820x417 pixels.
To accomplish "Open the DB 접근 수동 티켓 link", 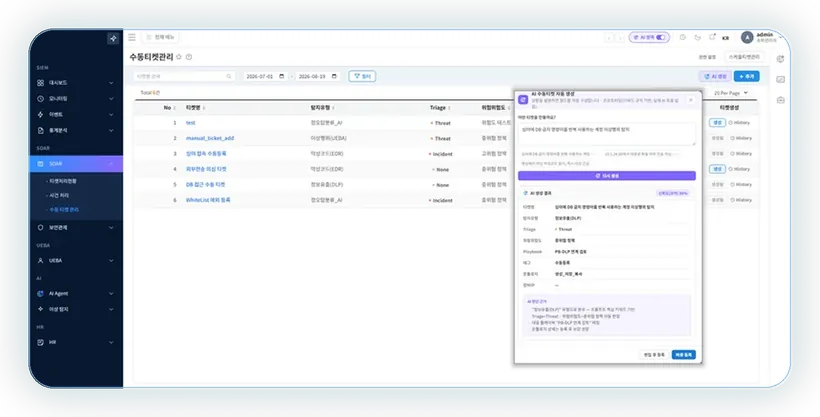I will [205, 185].
